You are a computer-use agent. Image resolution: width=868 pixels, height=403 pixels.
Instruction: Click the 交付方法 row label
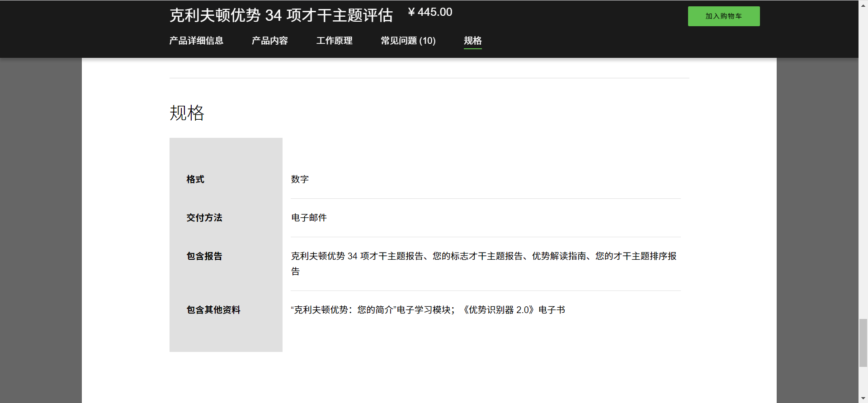[x=204, y=218]
